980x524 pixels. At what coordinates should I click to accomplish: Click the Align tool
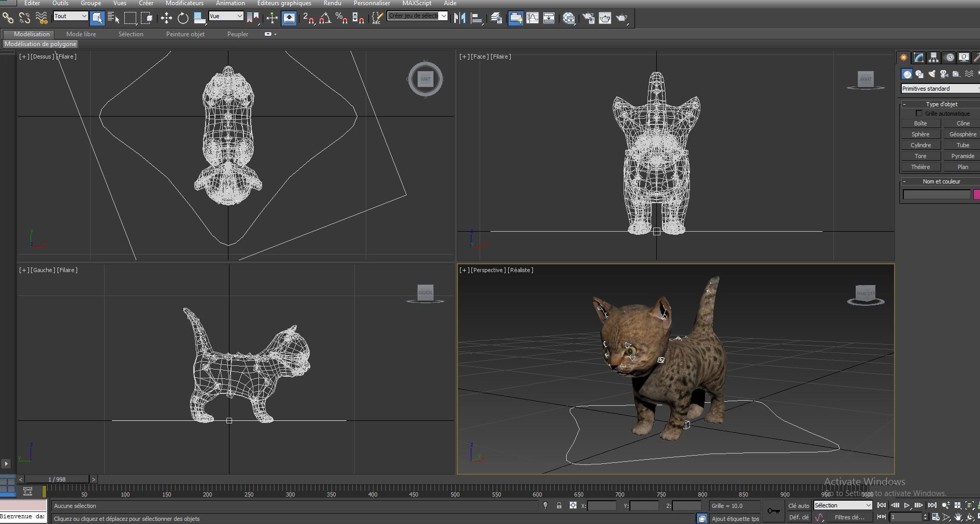click(477, 18)
